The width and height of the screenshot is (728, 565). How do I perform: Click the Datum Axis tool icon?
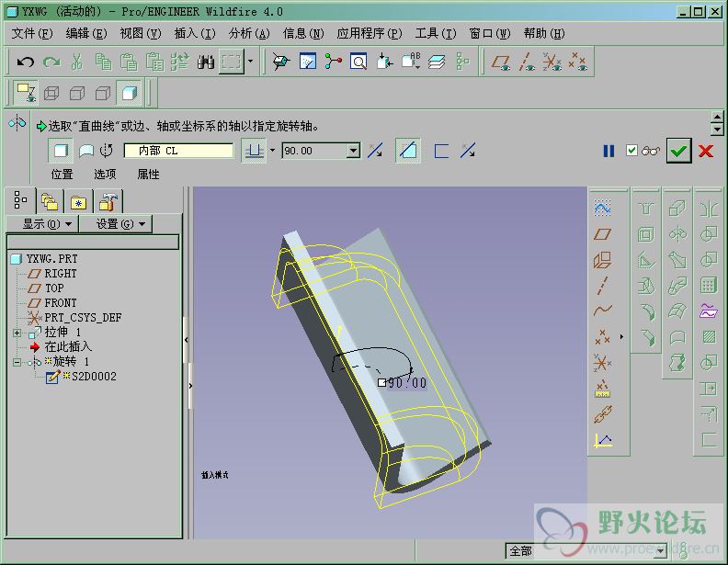click(x=603, y=286)
